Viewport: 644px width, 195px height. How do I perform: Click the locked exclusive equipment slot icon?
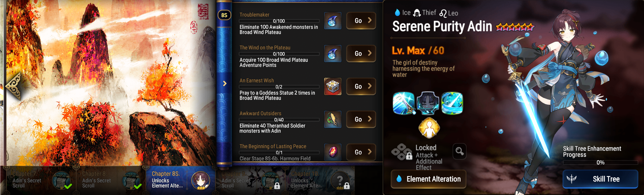[x=402, y=152]
